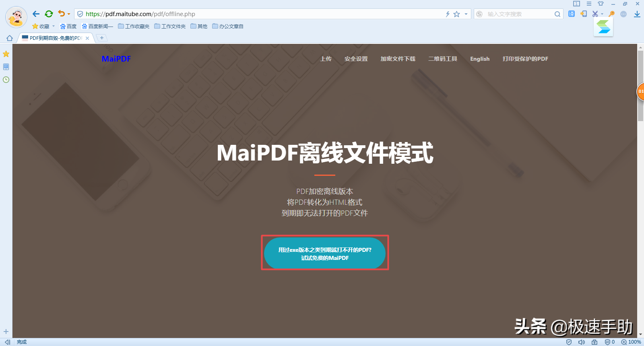Click status bar sidebar collapse icon

[x=7, y=342]
